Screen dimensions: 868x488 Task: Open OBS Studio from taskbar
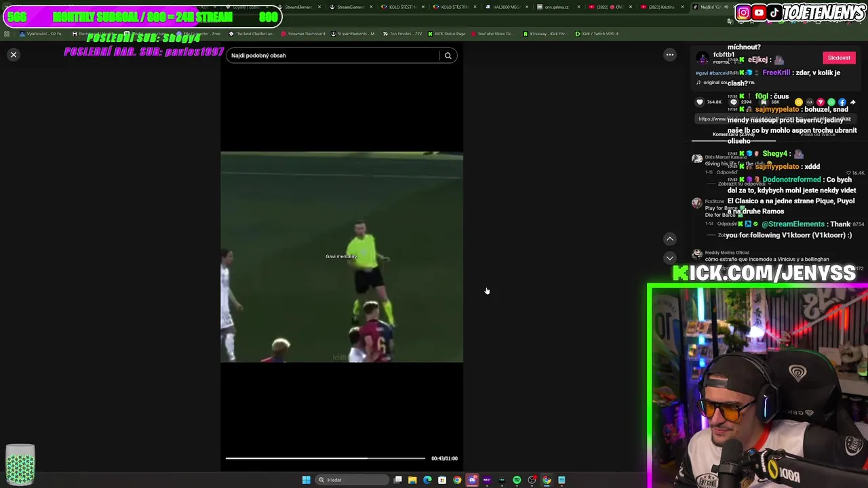532,480
